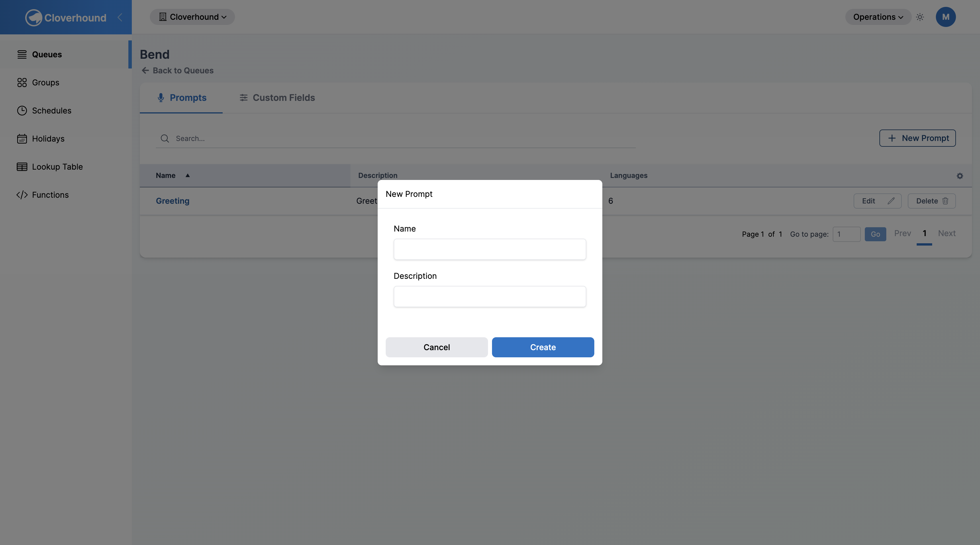The height and width of the screenshot is (545, 980).
Task: Click Create in New Prompt dialog
Action: (543, 347)
